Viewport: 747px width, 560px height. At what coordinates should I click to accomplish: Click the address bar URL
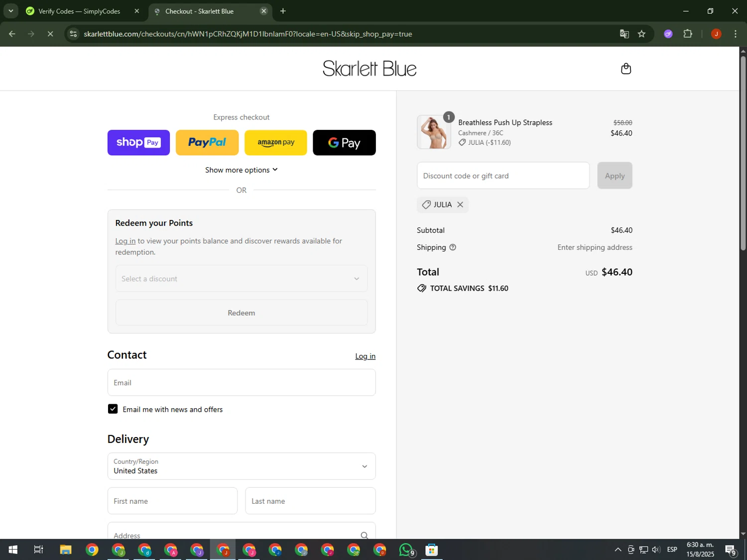pos(248,34)
